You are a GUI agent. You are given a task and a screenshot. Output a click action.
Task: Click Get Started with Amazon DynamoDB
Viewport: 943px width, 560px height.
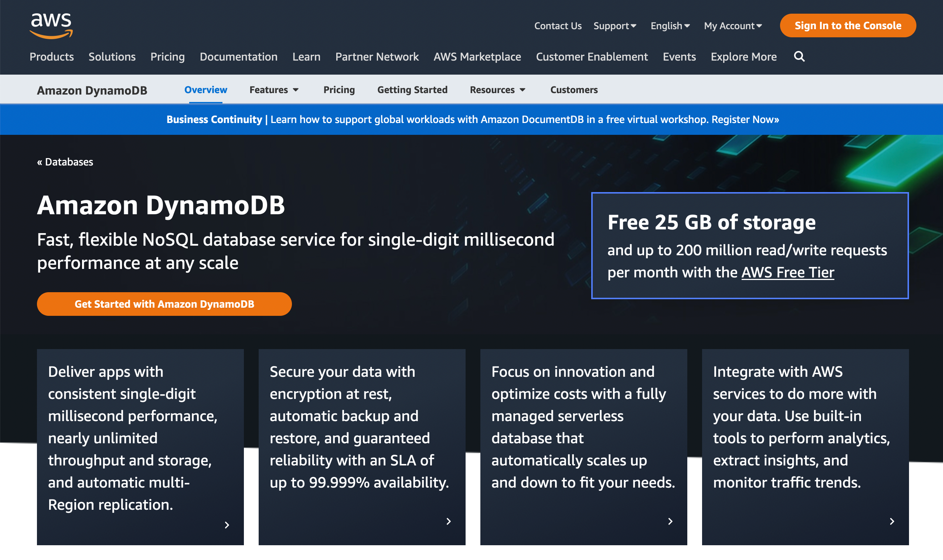click(x=164, y=304)
